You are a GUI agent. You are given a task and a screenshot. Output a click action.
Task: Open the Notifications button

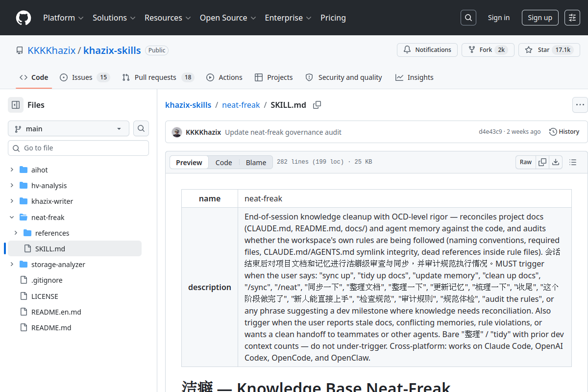(427, 50)
